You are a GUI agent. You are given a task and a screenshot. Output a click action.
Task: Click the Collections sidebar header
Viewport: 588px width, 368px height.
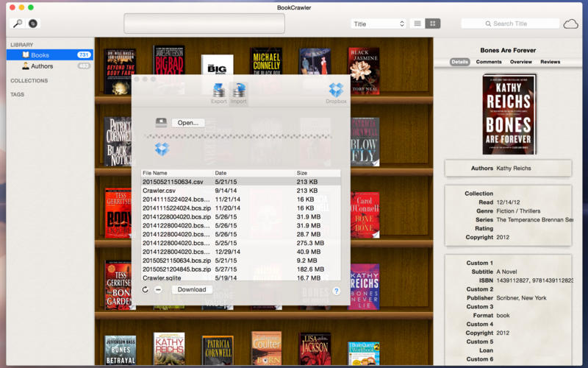[x=29, y=80]
